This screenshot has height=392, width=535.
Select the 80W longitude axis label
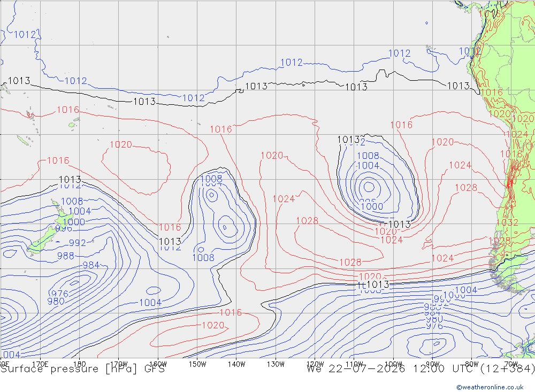click(x=472, y=364)
